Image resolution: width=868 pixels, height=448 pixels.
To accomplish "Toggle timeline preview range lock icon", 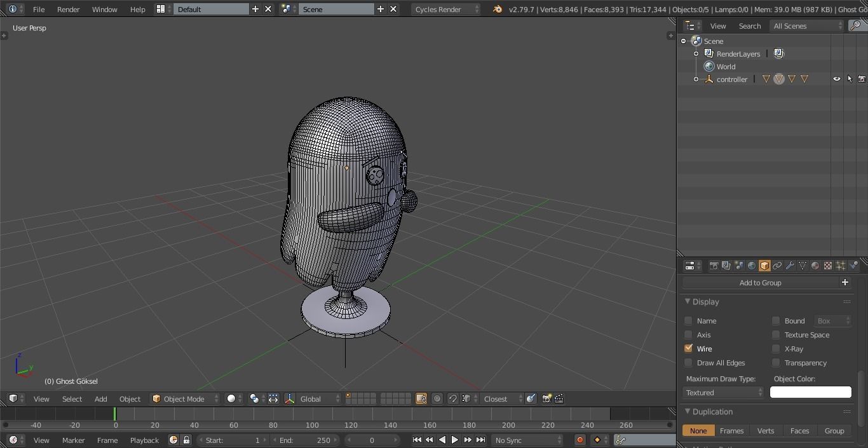I will click(186, 440).
